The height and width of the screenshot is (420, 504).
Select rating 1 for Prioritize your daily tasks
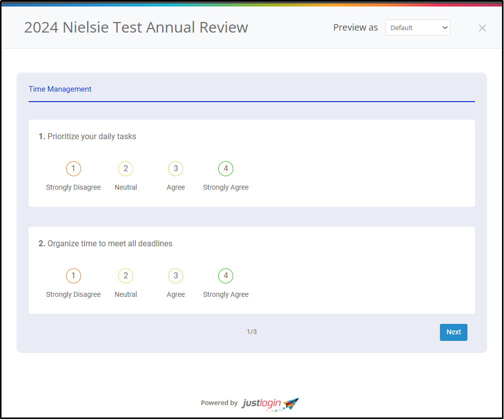(x=73, y=169)
